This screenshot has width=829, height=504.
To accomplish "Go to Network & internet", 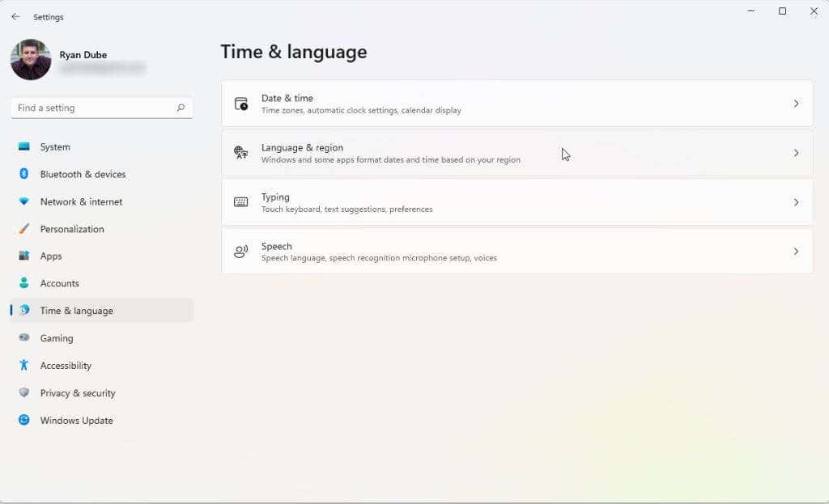I will (x=101, y=201).
